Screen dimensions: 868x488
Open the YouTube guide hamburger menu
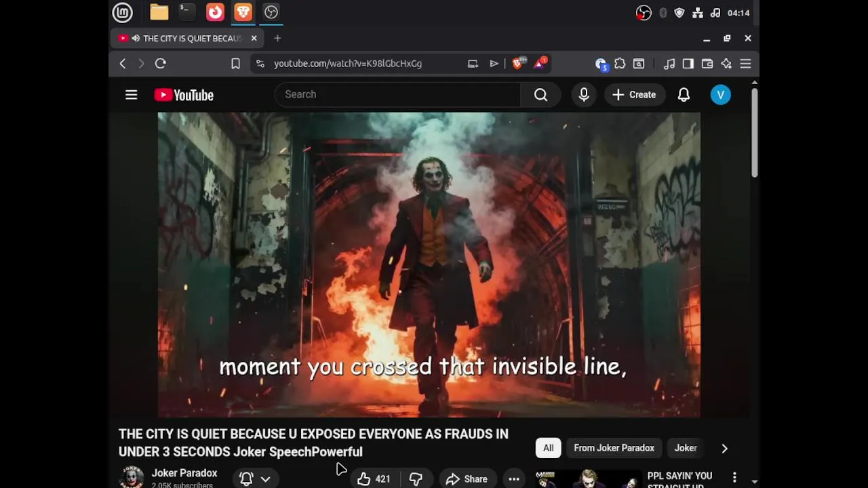point(132,95)
